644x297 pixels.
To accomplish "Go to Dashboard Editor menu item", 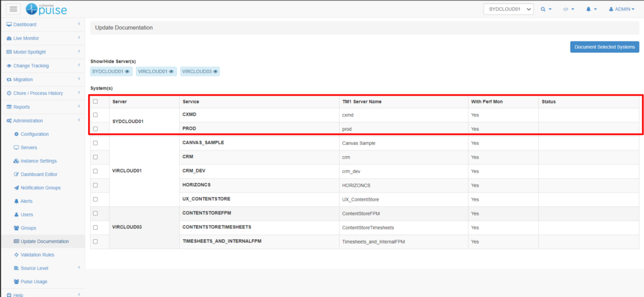I will click(39, 174).
